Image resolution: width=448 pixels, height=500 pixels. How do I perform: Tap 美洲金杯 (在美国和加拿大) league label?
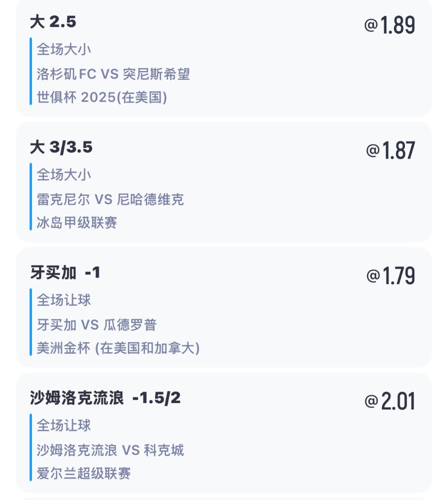click(x=118, y=348)
